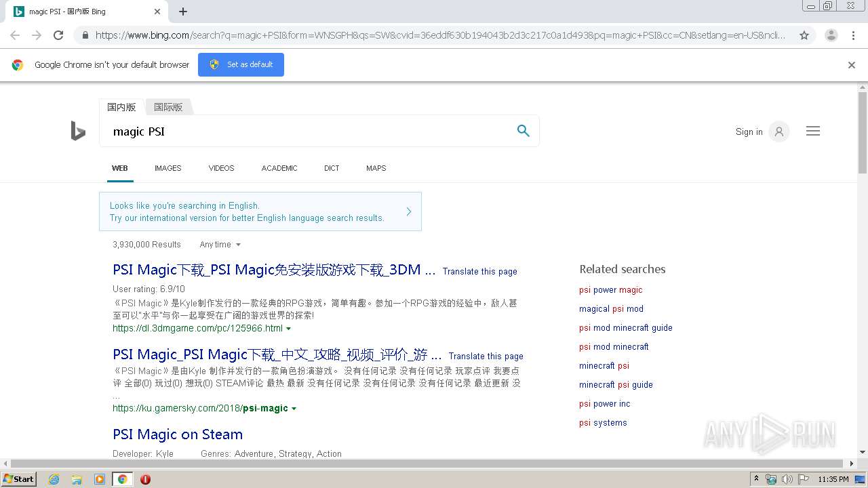Click the vertical scrollbar thumb

coord(863,132)
